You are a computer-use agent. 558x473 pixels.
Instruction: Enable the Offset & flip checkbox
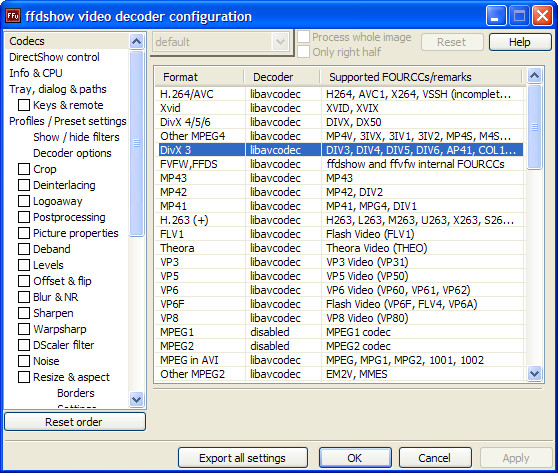coord(24,281)
